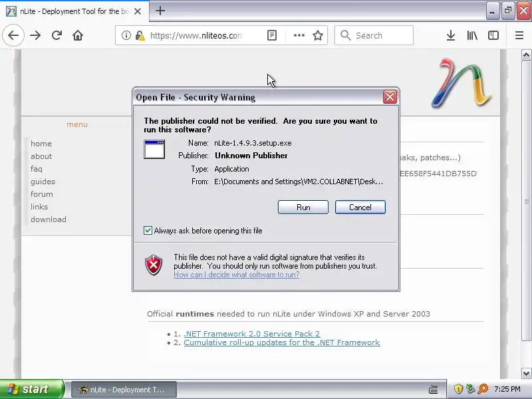532x399 pixels.
Task: Open page actions three-dot menu
Action: pyautogui.click(x=299, y=35)
